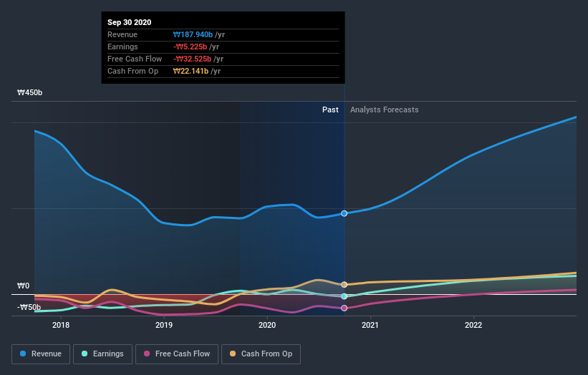Click the 2022 x-axis label
The height and width of the screenshot is (375, 588).
(x=473, y=325)
